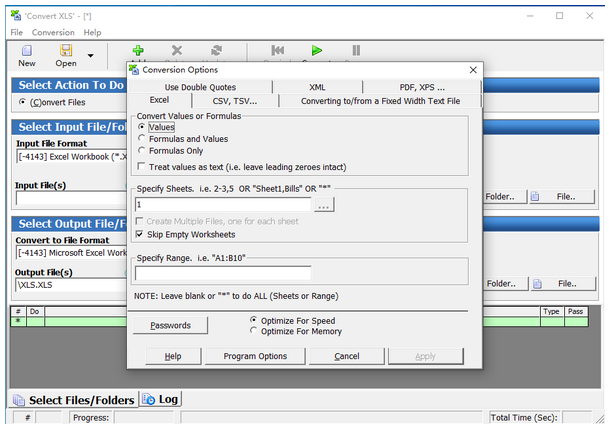This screenshot has width=609, height=428.
Task: Select Formulas Only radio button
Action: (x=142, y=150)
